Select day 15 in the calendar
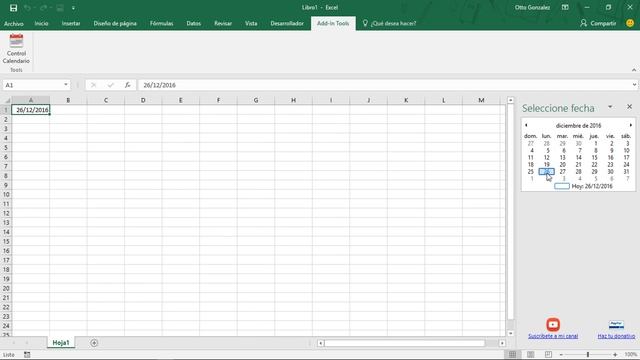This screenshot has width=640, height=360. [x=594, y=158]
